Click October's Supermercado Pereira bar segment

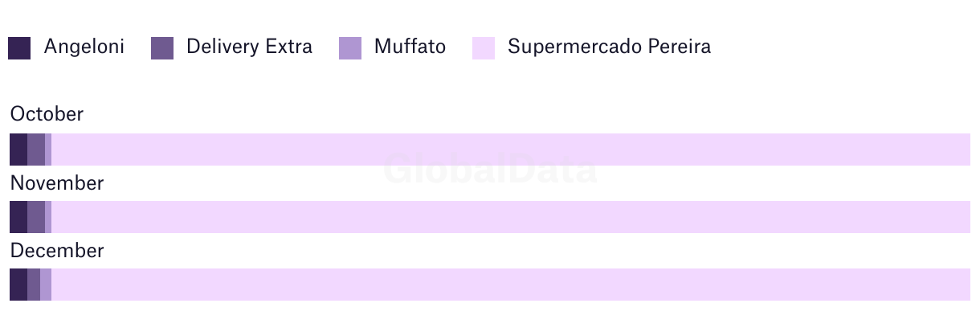(511, 150)
